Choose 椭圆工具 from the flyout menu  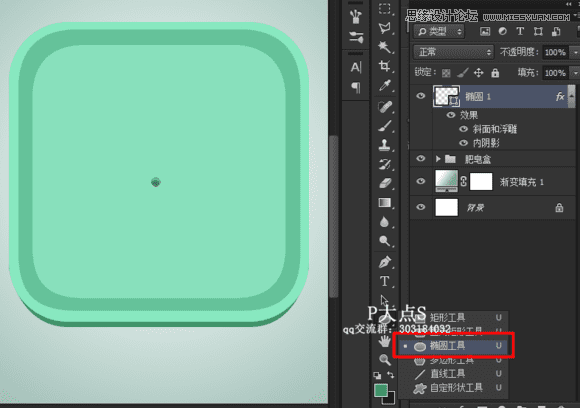click(452, 346)
